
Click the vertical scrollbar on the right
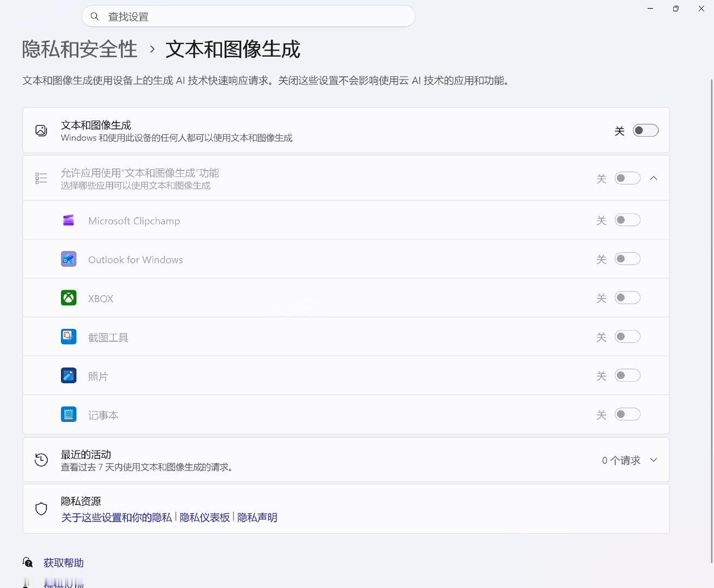(711, 321)
